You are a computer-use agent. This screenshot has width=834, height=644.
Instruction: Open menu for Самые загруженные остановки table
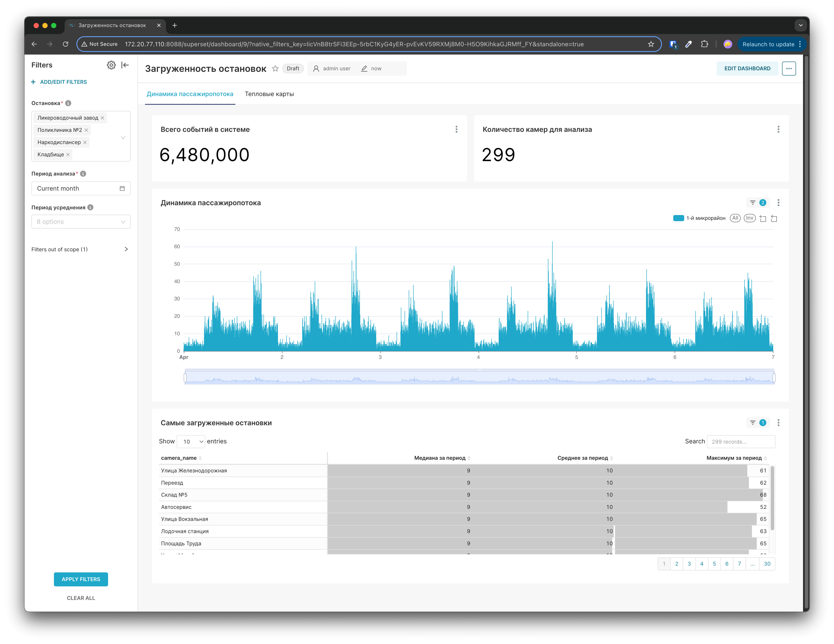(778, 423)
